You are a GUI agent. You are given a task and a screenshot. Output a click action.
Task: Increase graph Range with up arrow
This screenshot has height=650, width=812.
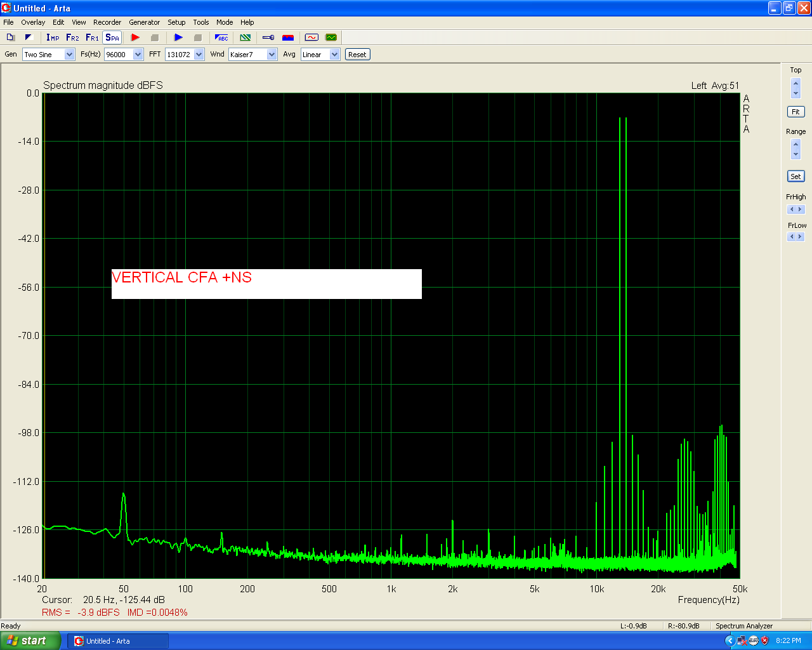(x=796, y=144)
